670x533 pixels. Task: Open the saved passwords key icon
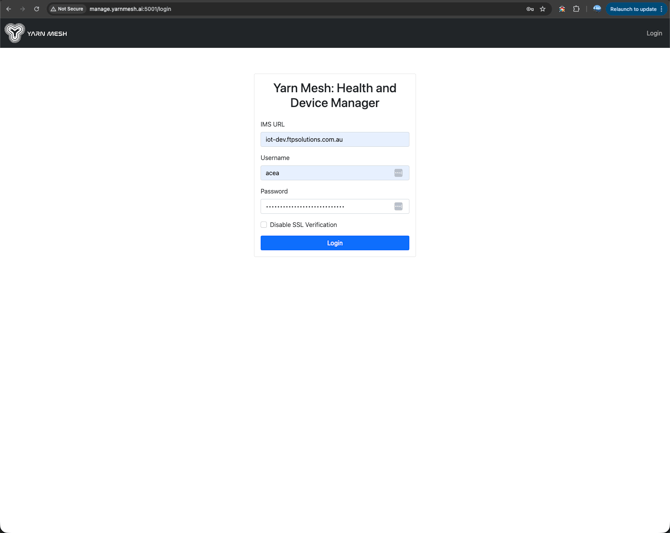pyautogui.click(x=530, y=9)
